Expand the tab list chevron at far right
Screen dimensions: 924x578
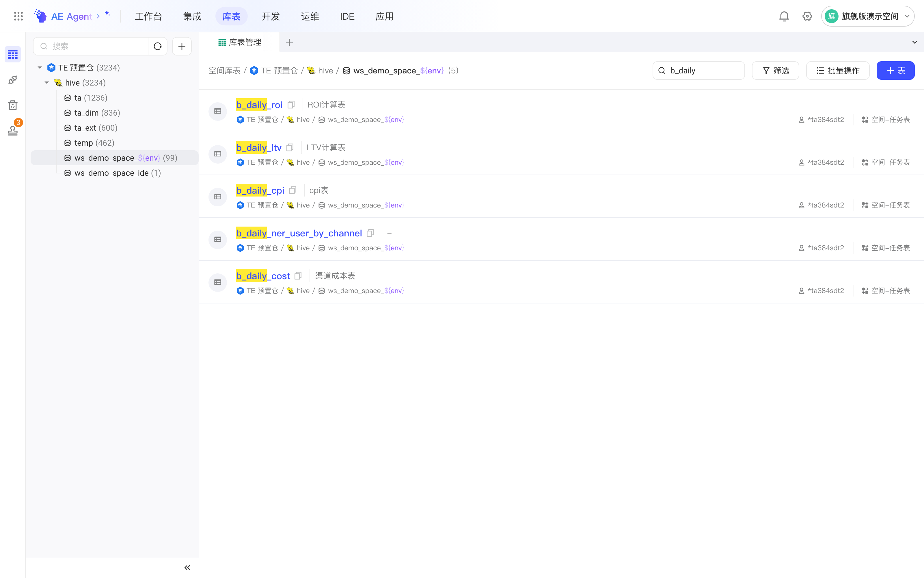tap(914, 42)
